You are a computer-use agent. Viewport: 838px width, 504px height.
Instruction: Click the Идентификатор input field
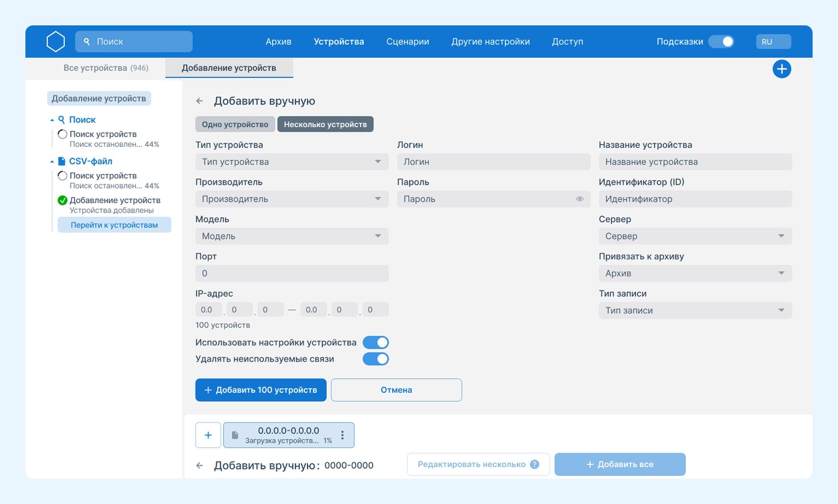pos(695,199)
